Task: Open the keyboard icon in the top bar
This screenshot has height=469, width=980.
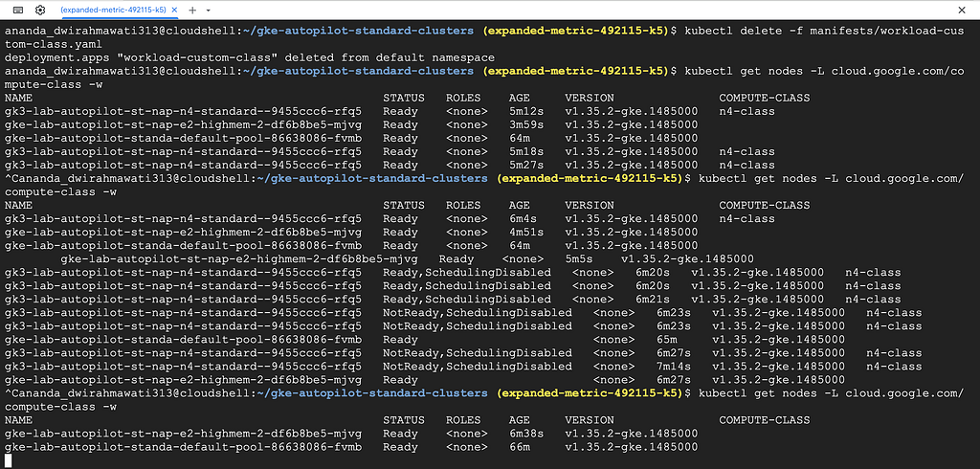Action: pyautogui.click(x=18, y=10)
